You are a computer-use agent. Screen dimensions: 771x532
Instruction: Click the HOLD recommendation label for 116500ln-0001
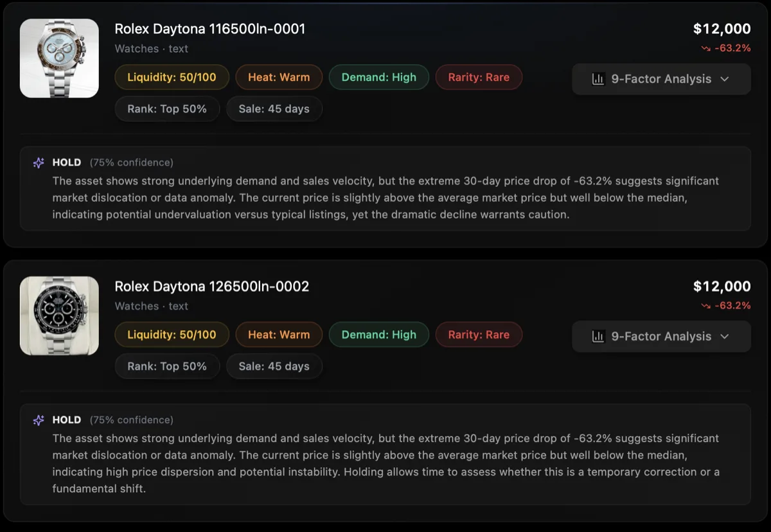[x=67, y=163]
